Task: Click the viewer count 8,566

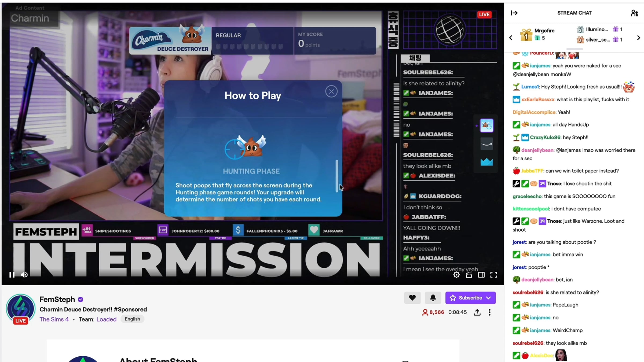Action: coord(433,312)
